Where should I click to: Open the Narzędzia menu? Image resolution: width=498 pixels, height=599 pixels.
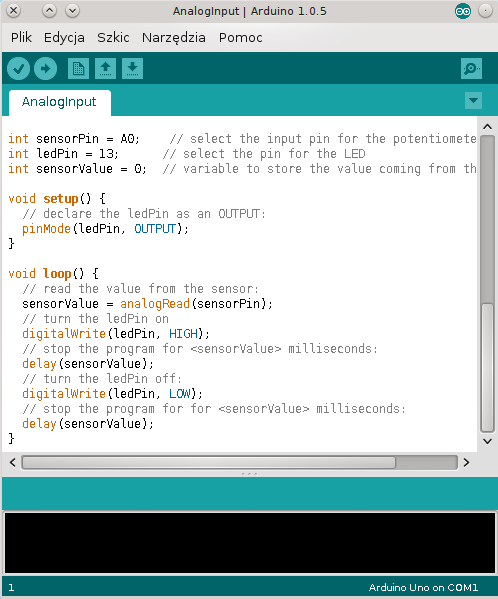tap(174, 37)
